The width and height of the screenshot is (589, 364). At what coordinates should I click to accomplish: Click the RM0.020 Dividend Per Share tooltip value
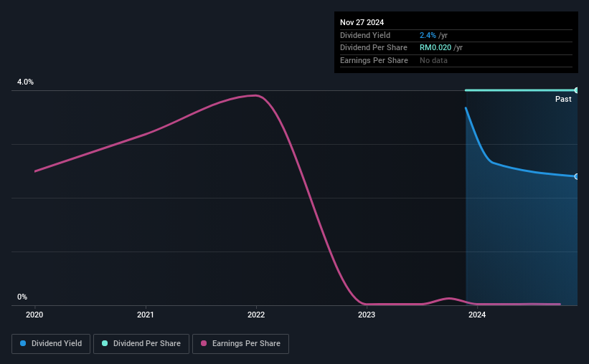(x=435, y=48)
